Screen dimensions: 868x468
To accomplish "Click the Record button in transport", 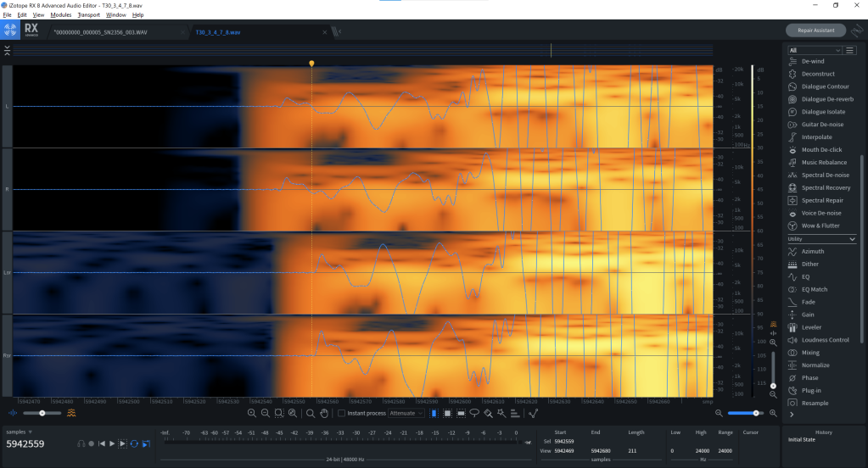I will pos(91,443).
